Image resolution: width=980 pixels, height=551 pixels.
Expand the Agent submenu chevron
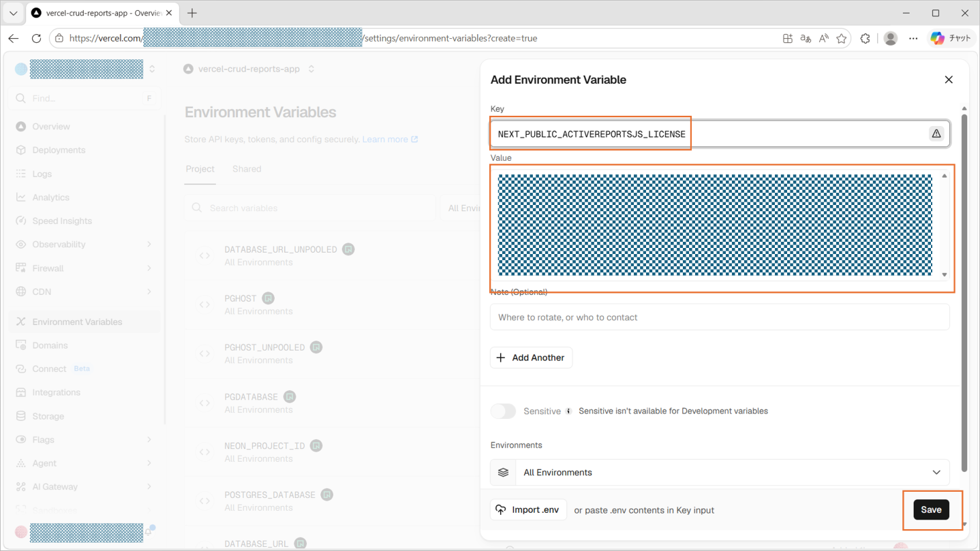pos(149,463)
